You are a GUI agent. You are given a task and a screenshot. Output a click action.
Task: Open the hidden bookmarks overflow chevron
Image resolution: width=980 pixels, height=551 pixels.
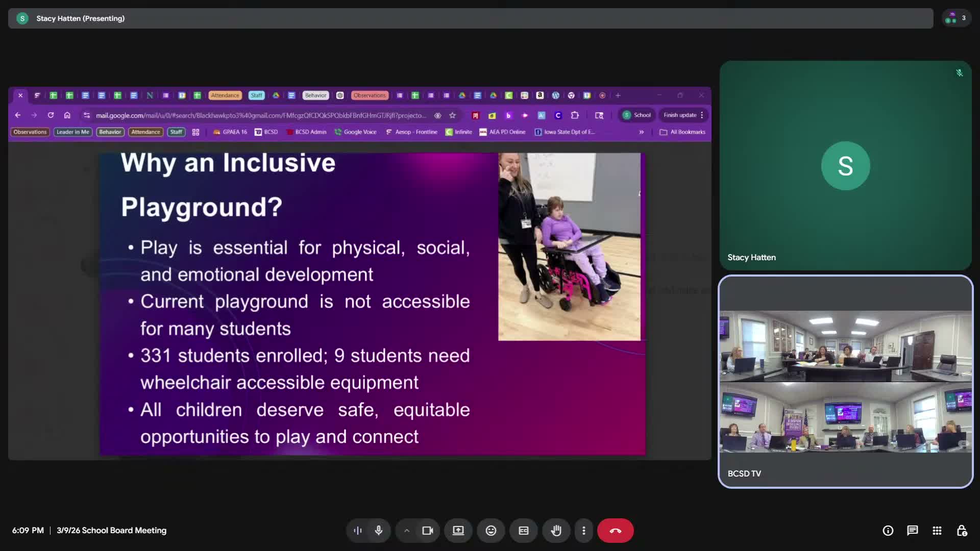coord(641,132)
